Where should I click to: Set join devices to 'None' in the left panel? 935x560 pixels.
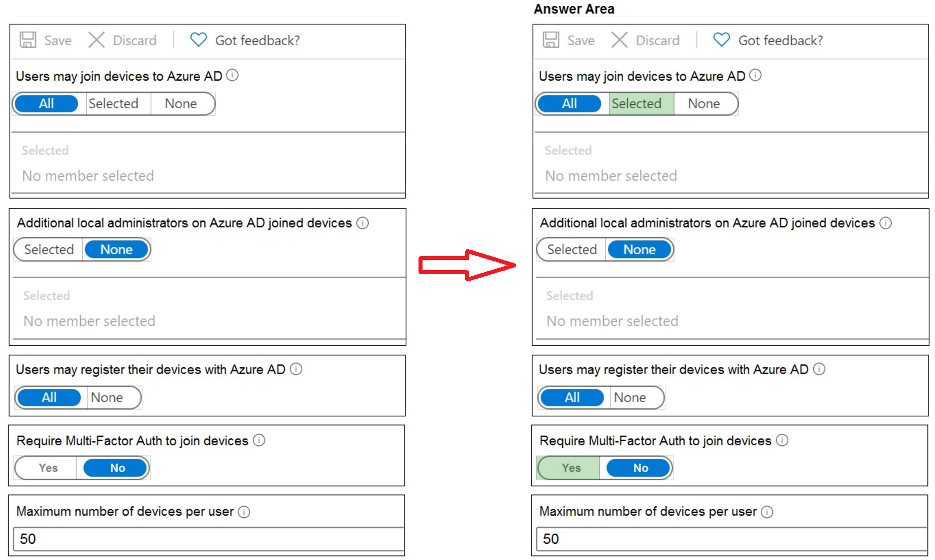point(181,104)
